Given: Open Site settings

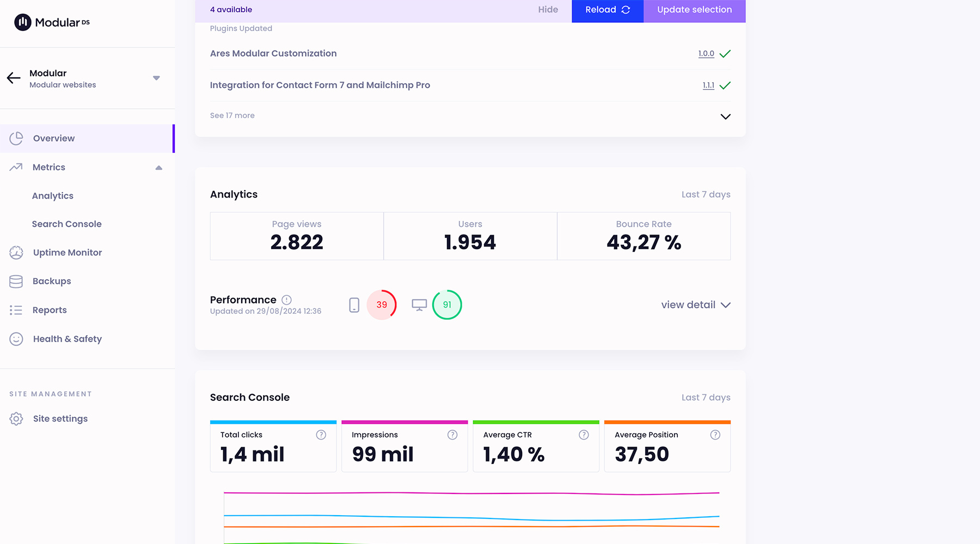Looking at the screenshot, I should pyautogui.click(x=60, y=418).
